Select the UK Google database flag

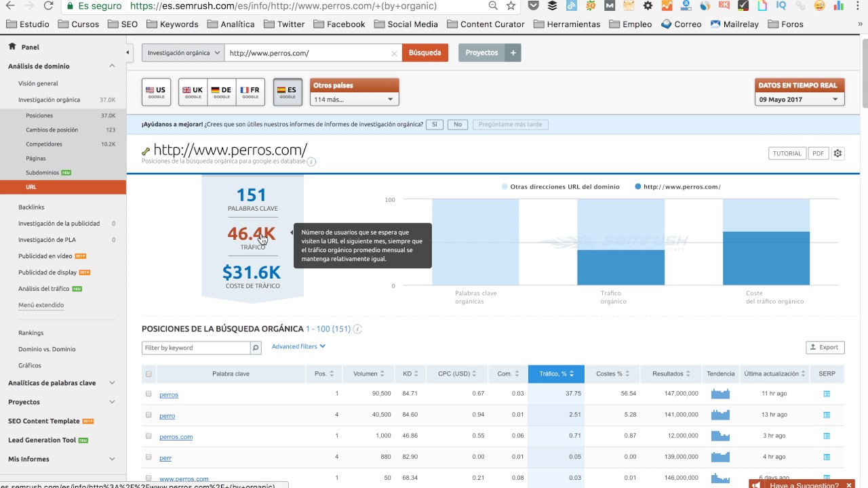(x=193, y=92)
